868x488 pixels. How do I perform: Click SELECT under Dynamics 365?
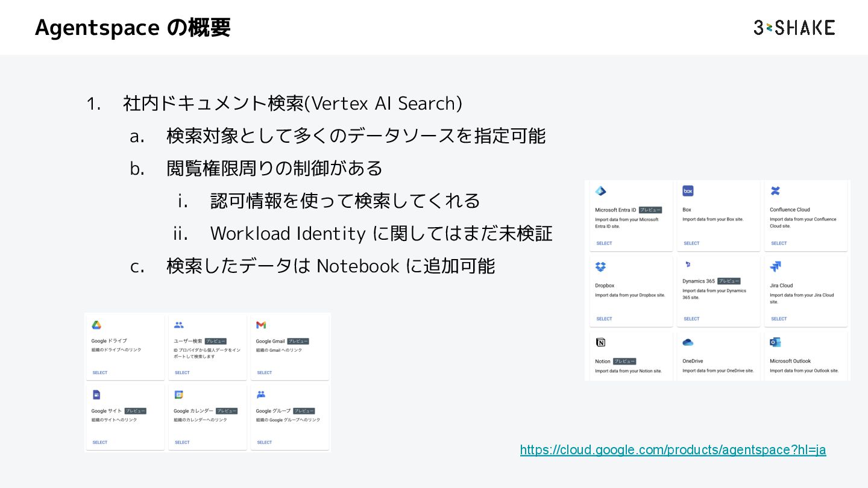coord(691,319)
